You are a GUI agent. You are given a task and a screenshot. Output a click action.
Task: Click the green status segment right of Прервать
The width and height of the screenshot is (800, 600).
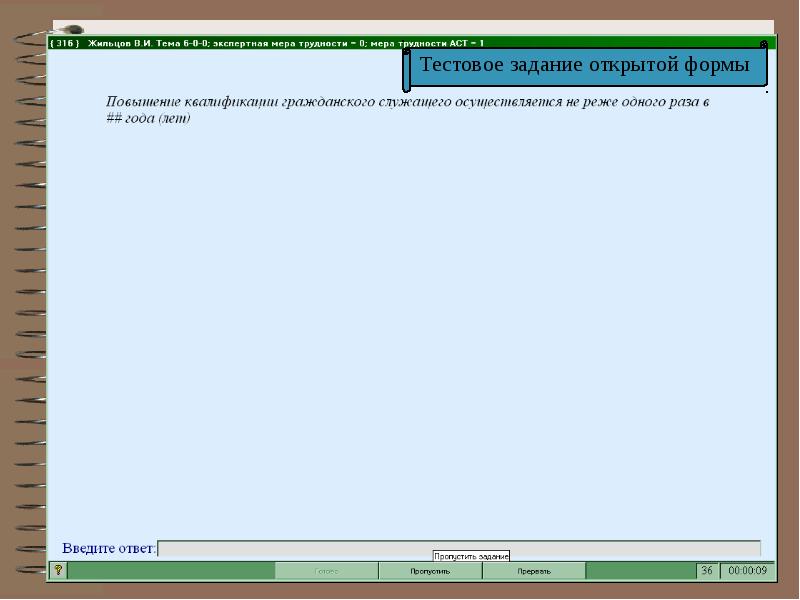click(640, 571)
